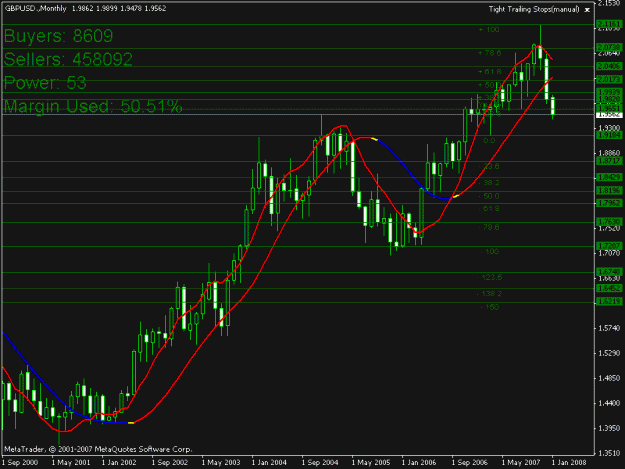Click the '- 78.6' Fibonacci level label
Image resolution: width=625 pixels, height=469 pixels.
(490, 228)
